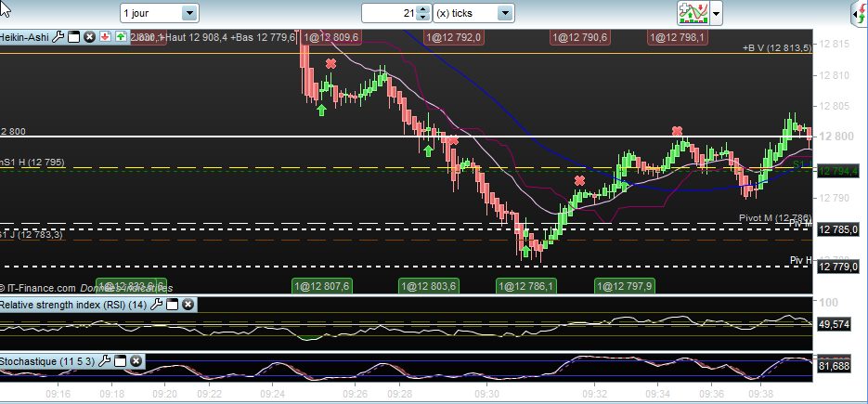Viewport: 868px width, 404px height.
Task: Select the buy order label 1@12 803,6
Action: coord(429,286)
